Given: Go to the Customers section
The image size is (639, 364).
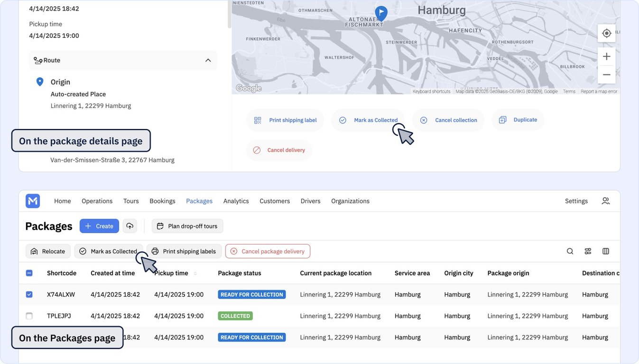Looking at the screenshot, I should [x=275, y=201].
